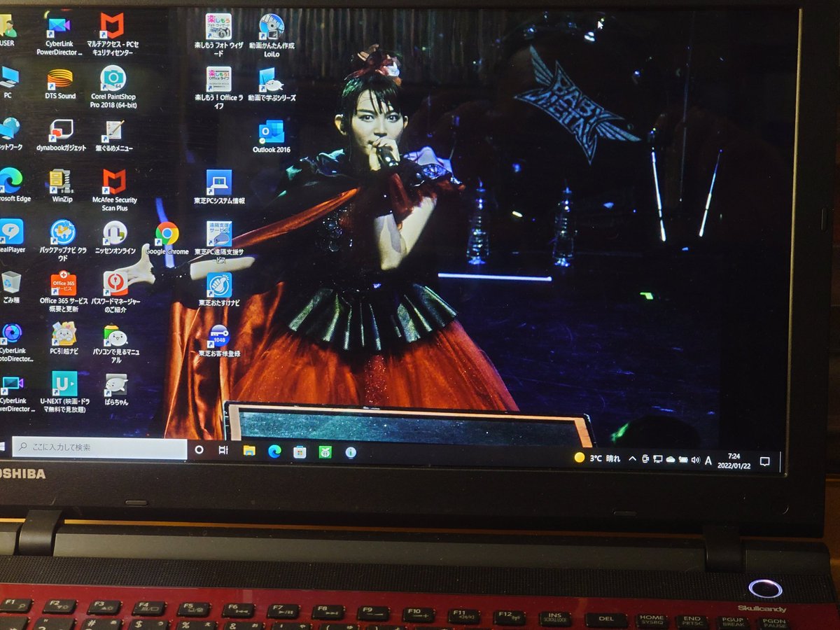Open バックアップナビ クラウド shortcut
The image size is (840, 630).
63,240
